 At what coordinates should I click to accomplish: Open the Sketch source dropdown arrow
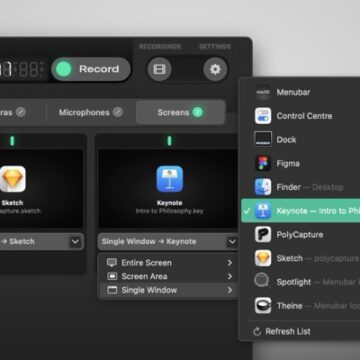click(76, 242)
